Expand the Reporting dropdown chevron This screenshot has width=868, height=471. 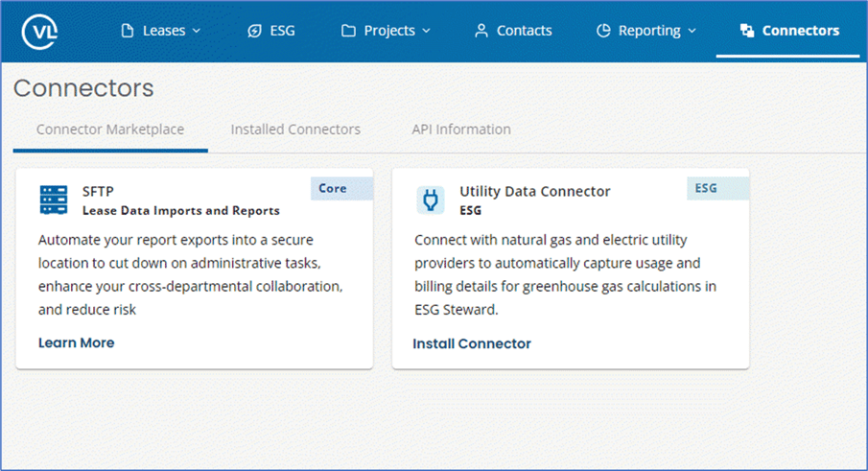click(692, 31)
